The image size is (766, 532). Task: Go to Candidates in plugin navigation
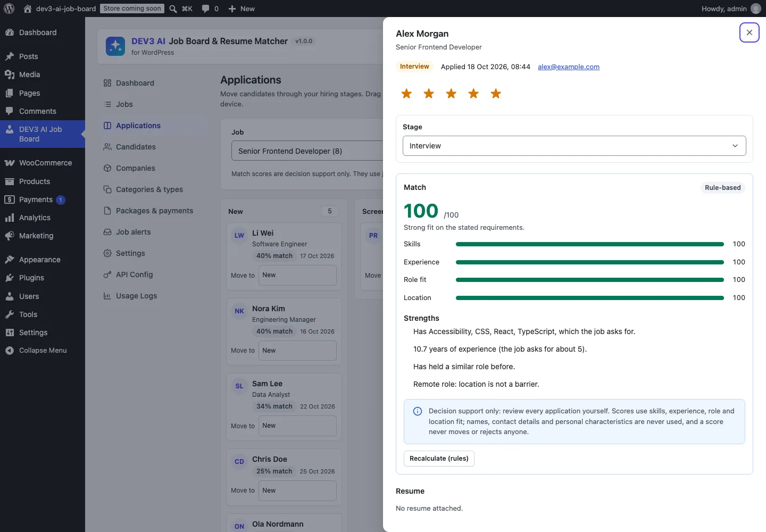click(136, 147)
